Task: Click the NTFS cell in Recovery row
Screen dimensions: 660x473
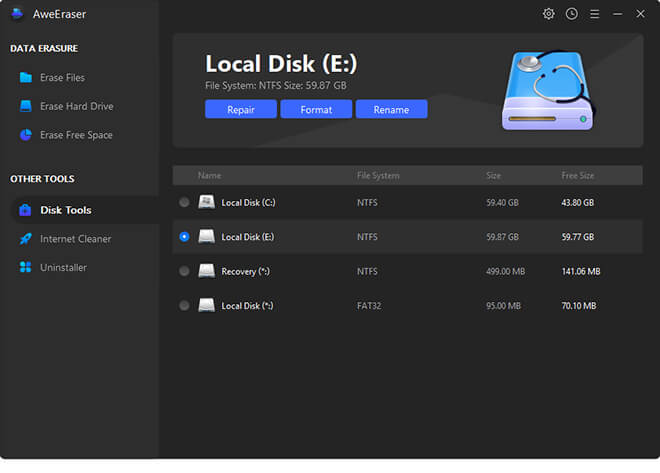Action: coord(367,271)
